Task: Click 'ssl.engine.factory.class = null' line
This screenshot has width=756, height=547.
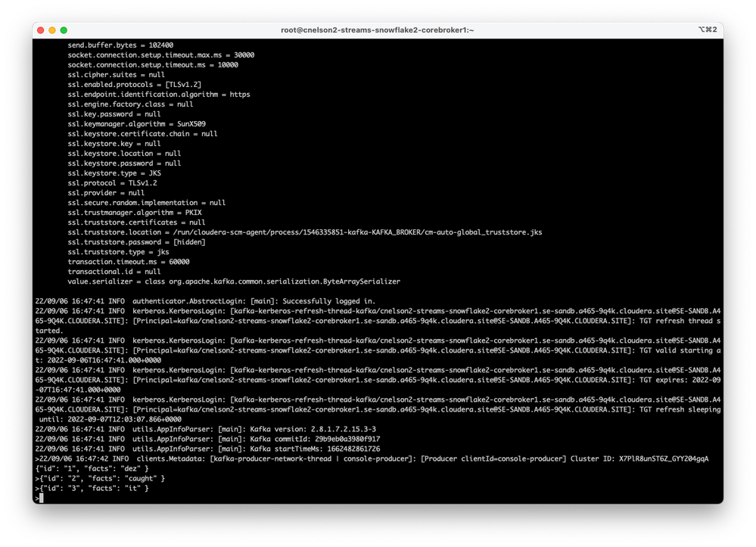Action: tap(130, 104)
